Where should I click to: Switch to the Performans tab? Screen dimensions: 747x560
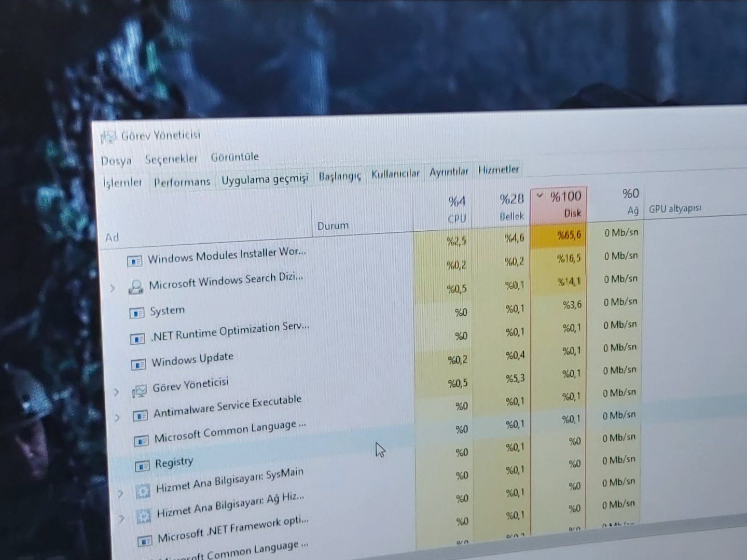pos(182,181)
